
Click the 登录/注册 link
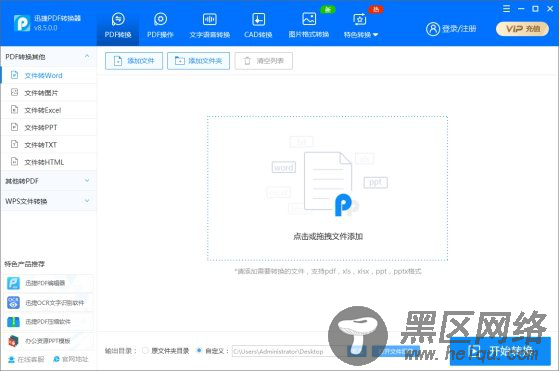(459, 29)
